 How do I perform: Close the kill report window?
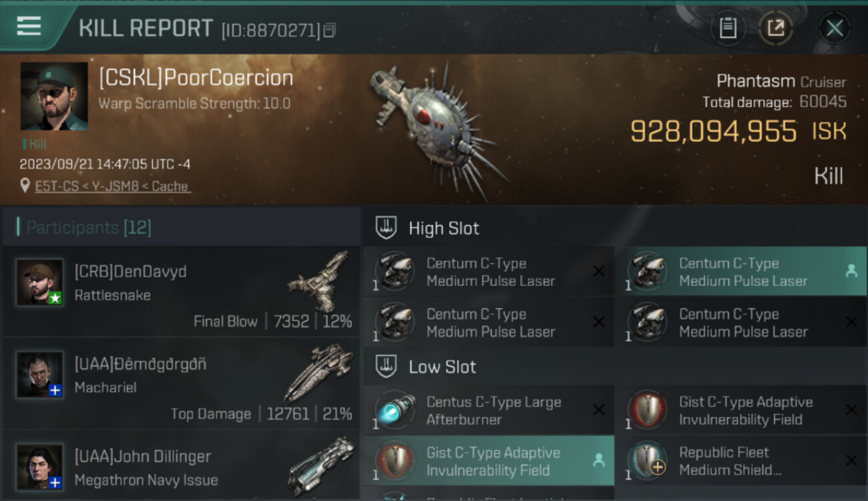point(835,28)
